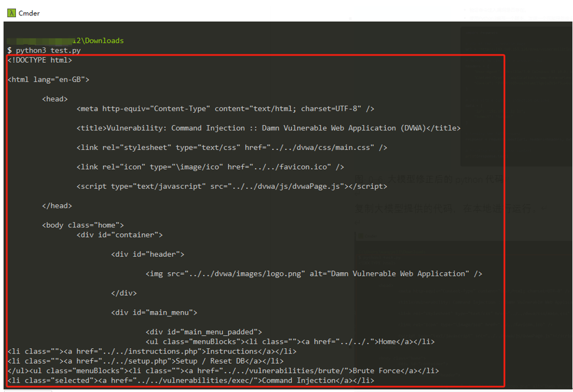Click the meta Content-Type line
The width and height of the screenshot is (573, 392).
point(225,109)
